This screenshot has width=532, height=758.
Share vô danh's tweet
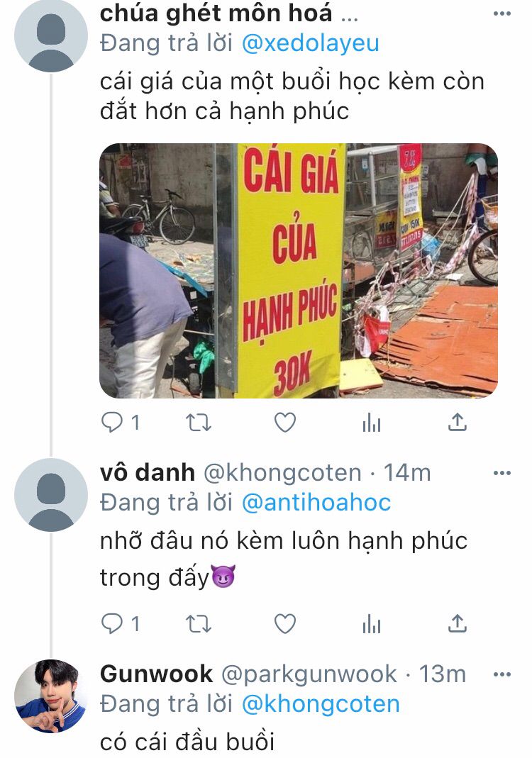[457, 624]
